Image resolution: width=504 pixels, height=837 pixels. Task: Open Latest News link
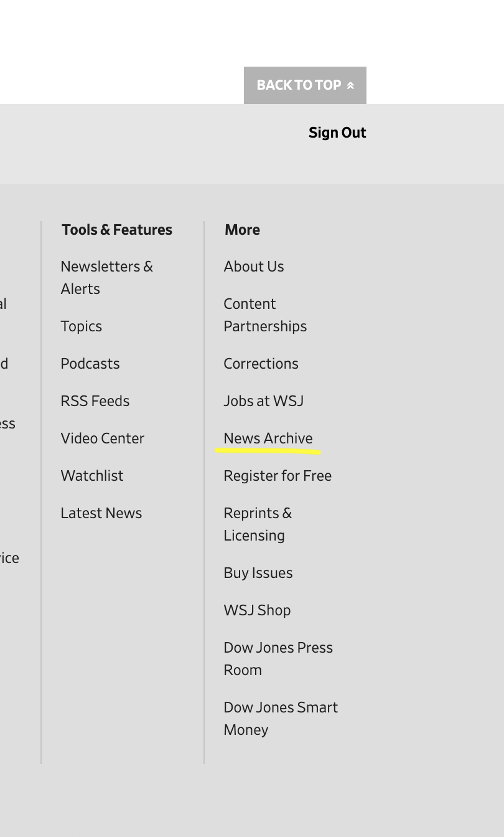[x=101, y=513]
